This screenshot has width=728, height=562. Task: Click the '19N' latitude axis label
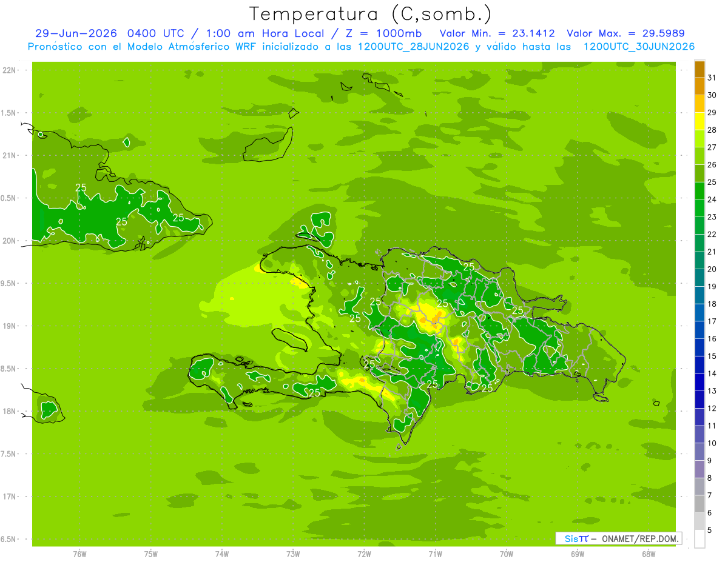[x=10, y=326]
